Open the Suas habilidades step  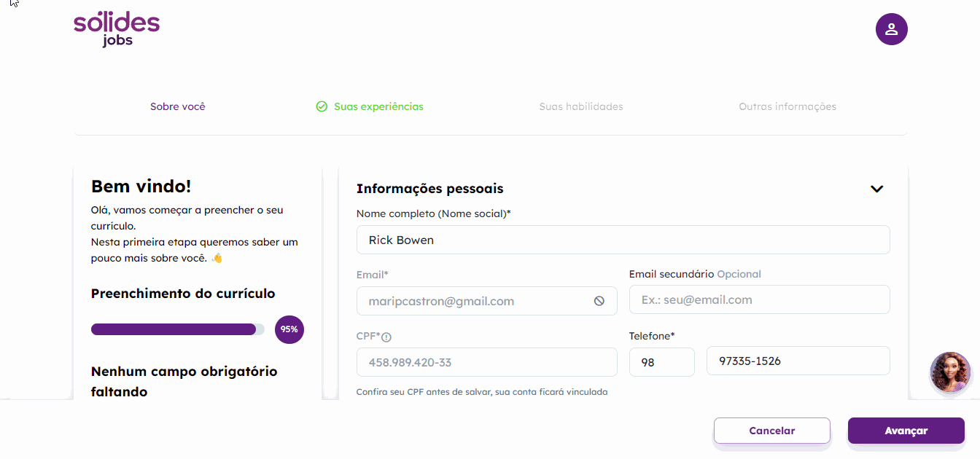(x=581, y=106)
